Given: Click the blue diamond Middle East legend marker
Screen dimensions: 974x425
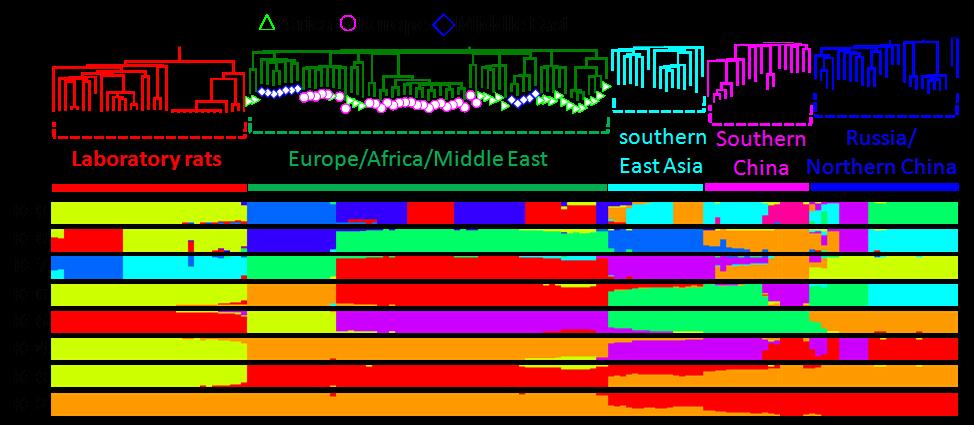Looking at the screenshot, I should (x=444, y=22).
